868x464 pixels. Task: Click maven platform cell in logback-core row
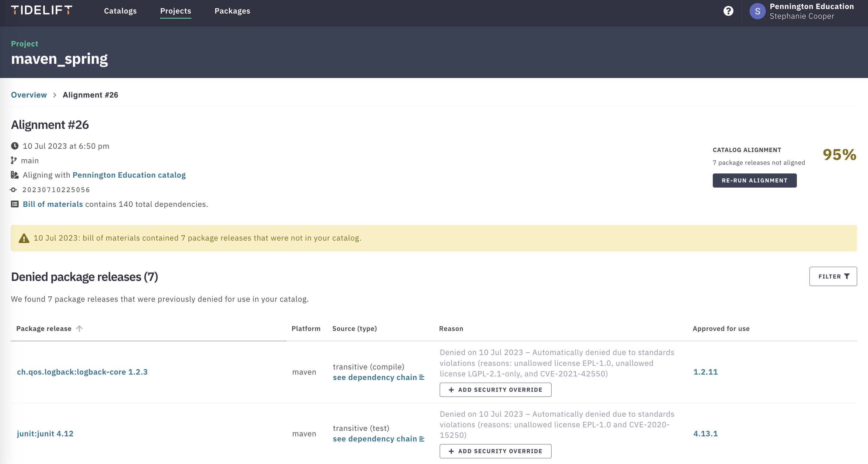pos(304,372)
